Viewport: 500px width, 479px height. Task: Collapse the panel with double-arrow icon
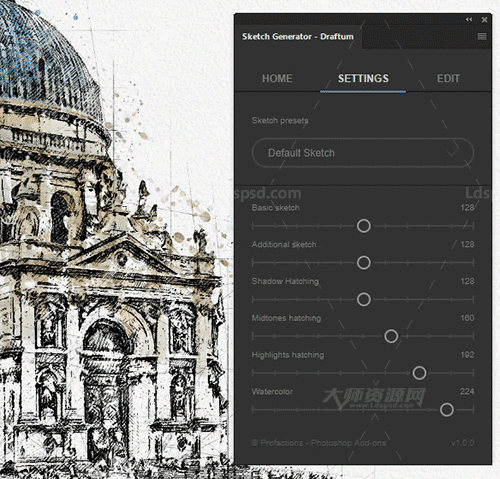coord(469,20)
